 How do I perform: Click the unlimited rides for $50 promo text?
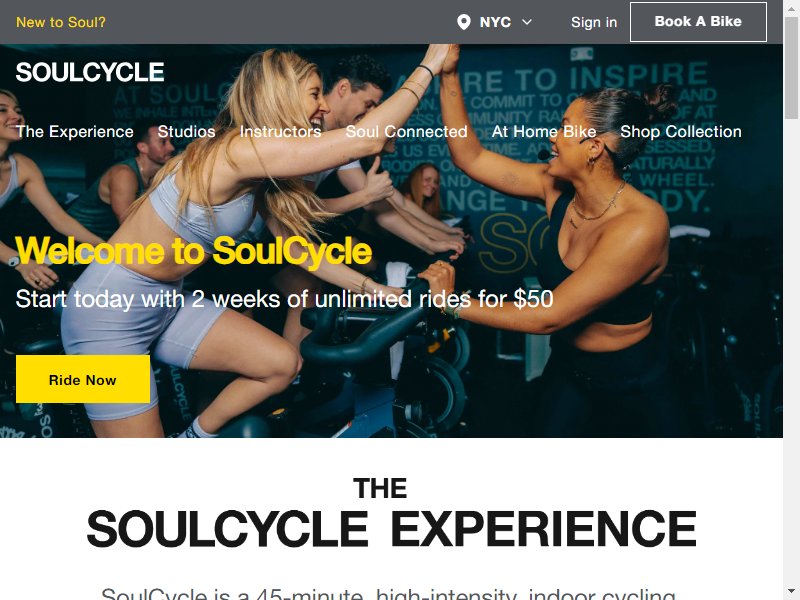coord(284,298)
